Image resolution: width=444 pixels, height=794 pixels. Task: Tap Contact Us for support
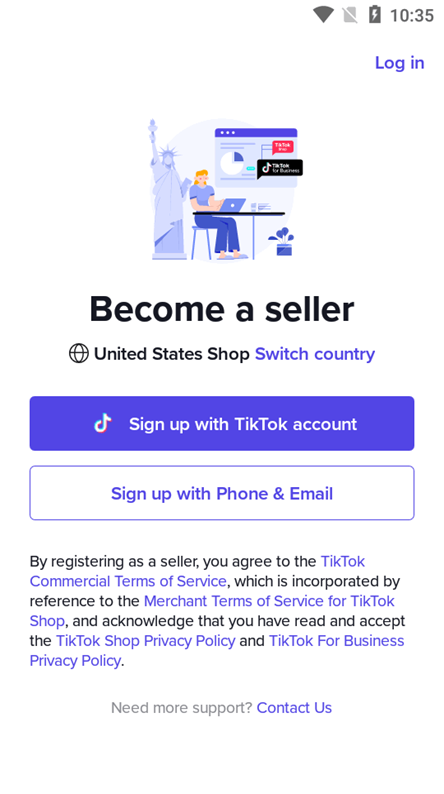click(x=294, y=707)
